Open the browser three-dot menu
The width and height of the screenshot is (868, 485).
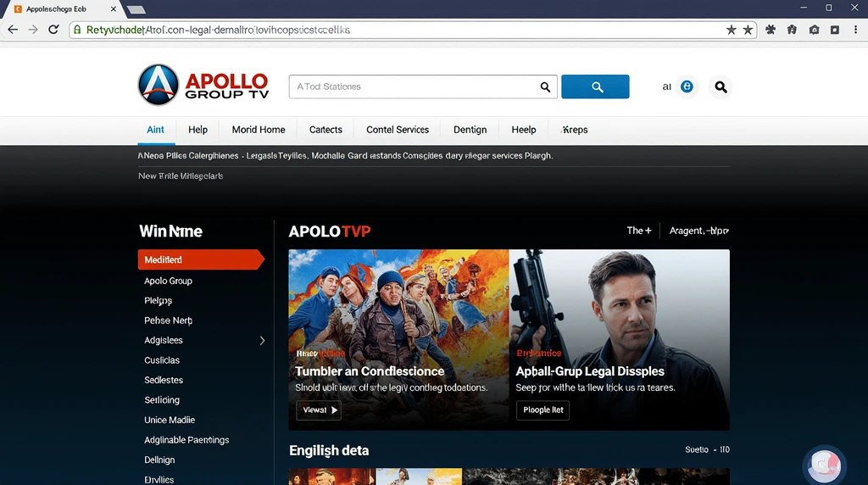856,30
